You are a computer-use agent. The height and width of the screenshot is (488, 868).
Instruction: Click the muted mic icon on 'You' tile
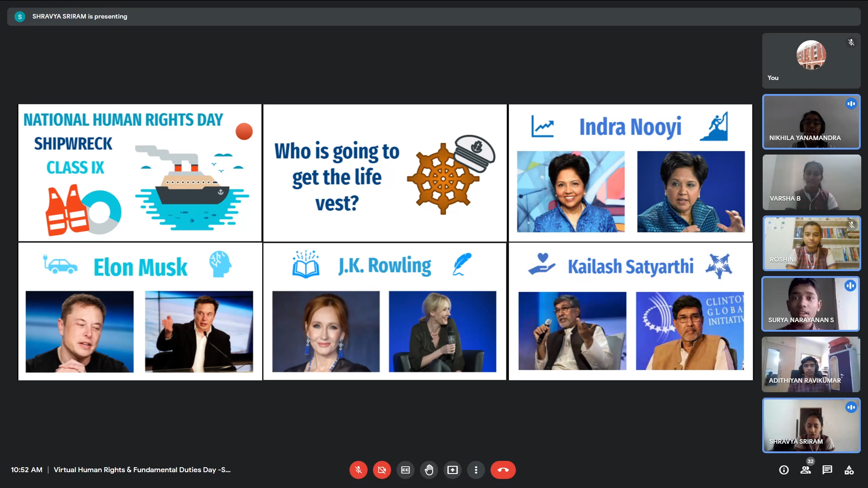click(x=851, y=42)
